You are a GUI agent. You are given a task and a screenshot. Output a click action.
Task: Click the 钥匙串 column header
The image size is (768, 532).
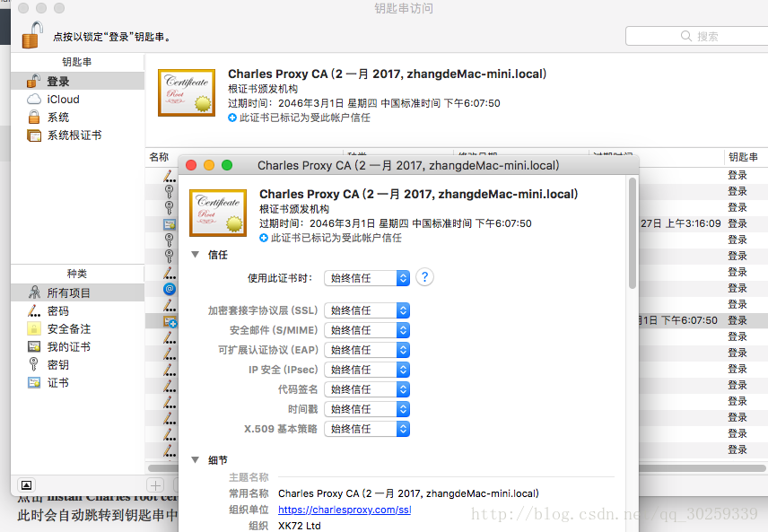pyautogui.click(x=743, y=157)
